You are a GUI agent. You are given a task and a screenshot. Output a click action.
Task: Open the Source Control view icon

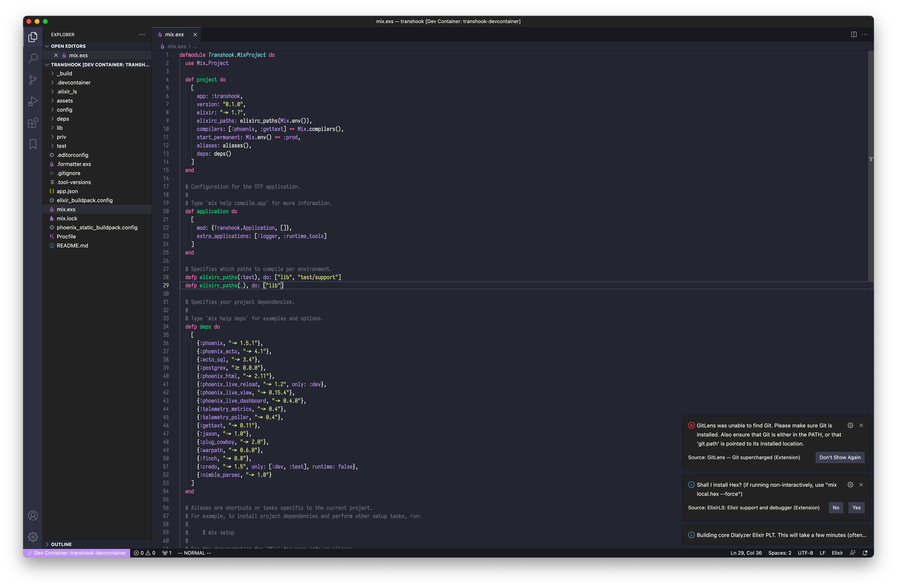pyautogui.click(x=33, y=79)
